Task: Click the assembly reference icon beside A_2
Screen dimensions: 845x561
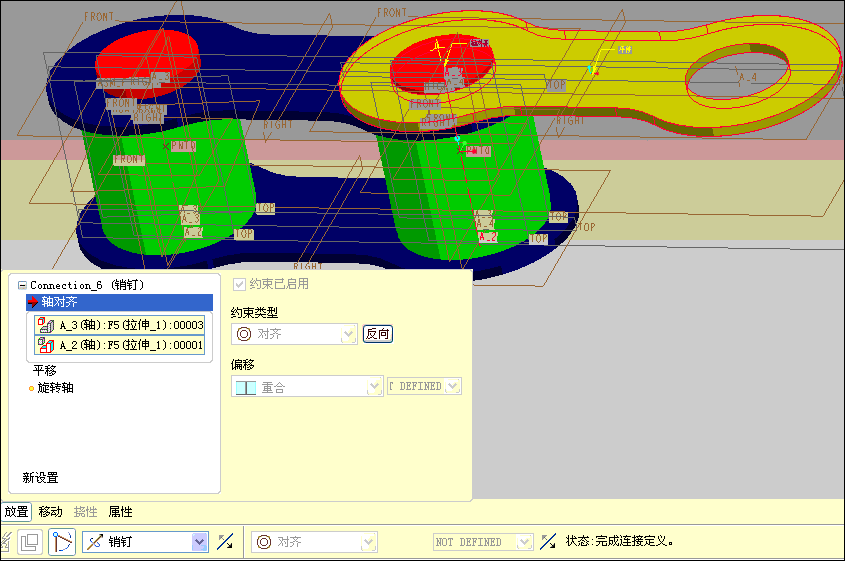Action: [x=46, y=345]
